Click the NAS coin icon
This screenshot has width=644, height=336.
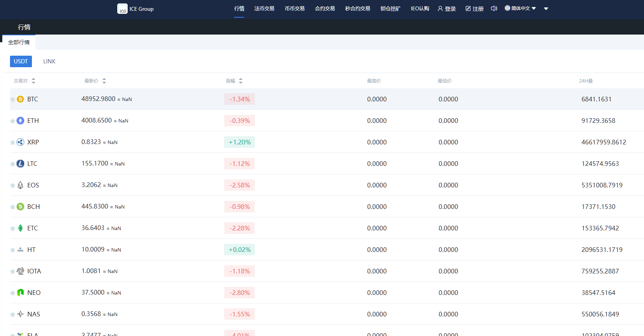20,314
